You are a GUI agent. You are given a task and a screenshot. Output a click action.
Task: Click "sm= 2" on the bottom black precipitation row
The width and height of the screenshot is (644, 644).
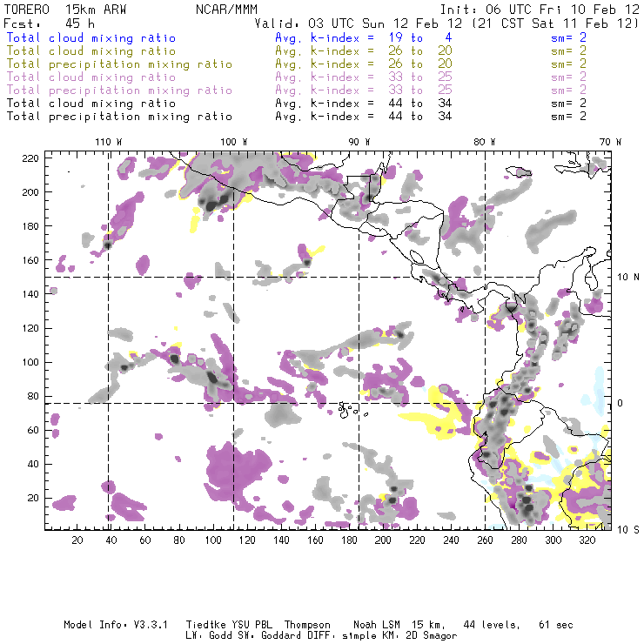tap(569, 117)
